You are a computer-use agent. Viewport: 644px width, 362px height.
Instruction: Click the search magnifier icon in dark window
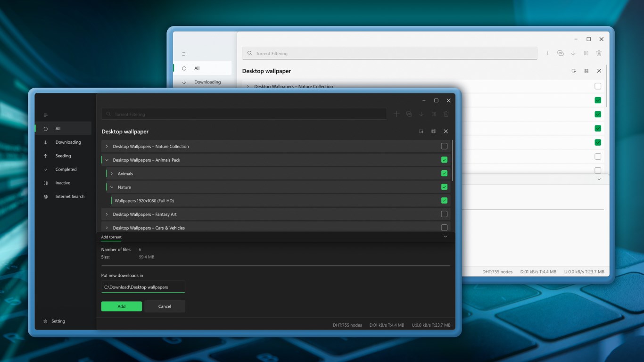[x=109, y=114]
